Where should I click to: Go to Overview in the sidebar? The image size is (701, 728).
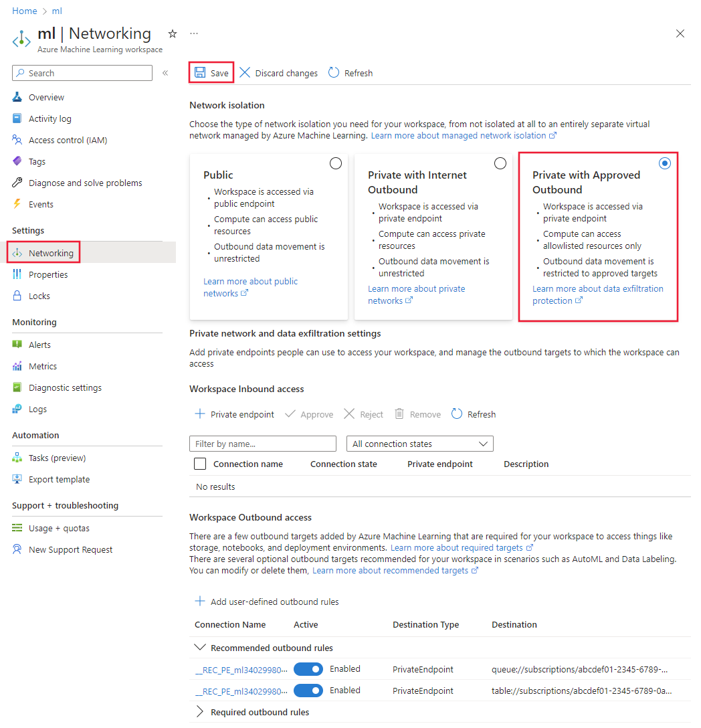46,97
